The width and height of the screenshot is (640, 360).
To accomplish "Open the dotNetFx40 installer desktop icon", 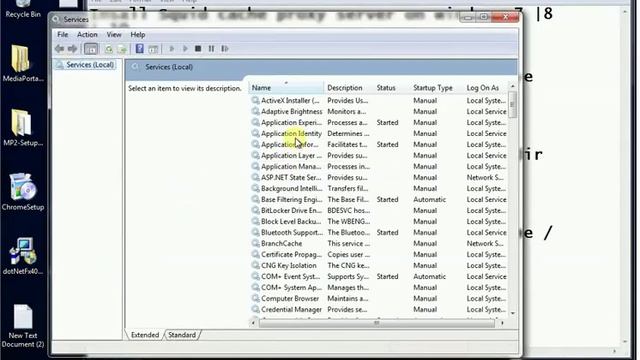I will coord(23,256).
